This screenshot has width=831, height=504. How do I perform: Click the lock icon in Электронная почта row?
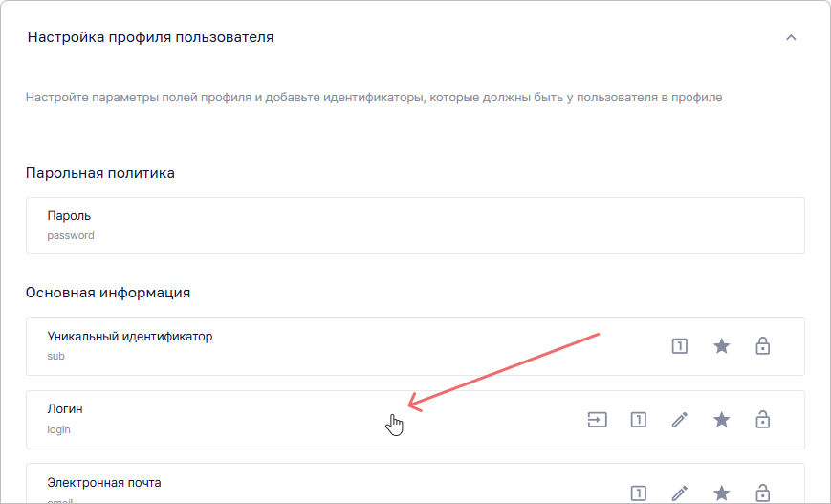point(762,493)
